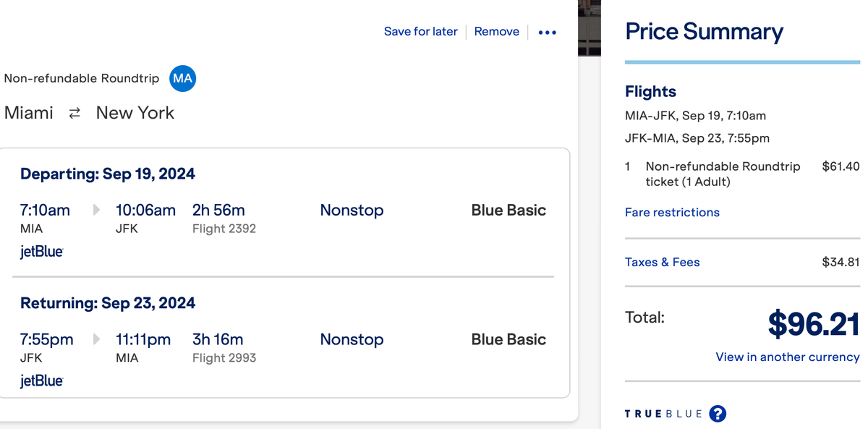Click the MA profile avatar

pyautogui.click(x=182, y=78)
